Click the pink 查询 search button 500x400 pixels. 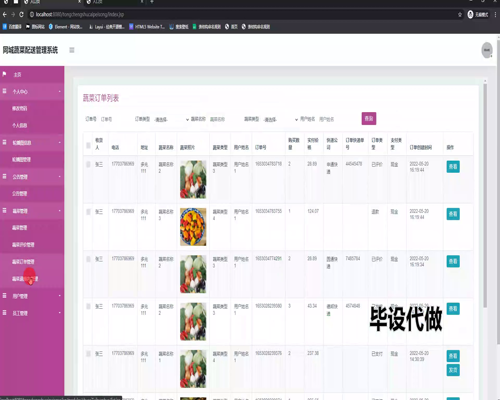pyautogui.click(x=369, y=118)
